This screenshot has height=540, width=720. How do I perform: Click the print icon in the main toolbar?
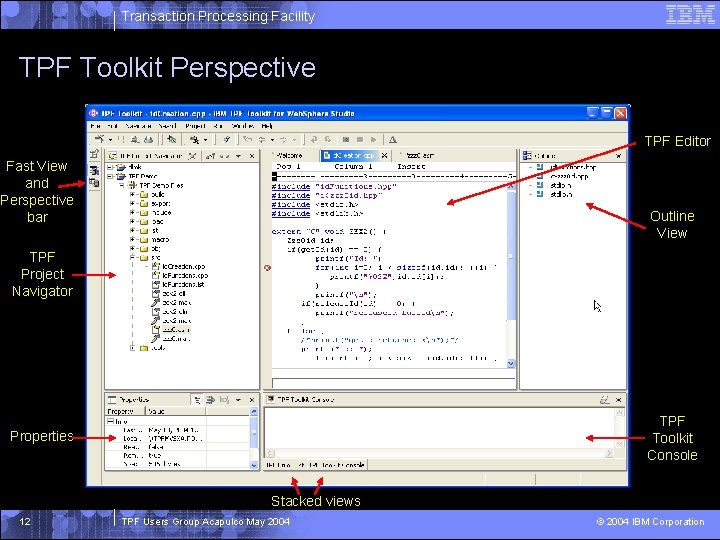coord(148,140)
